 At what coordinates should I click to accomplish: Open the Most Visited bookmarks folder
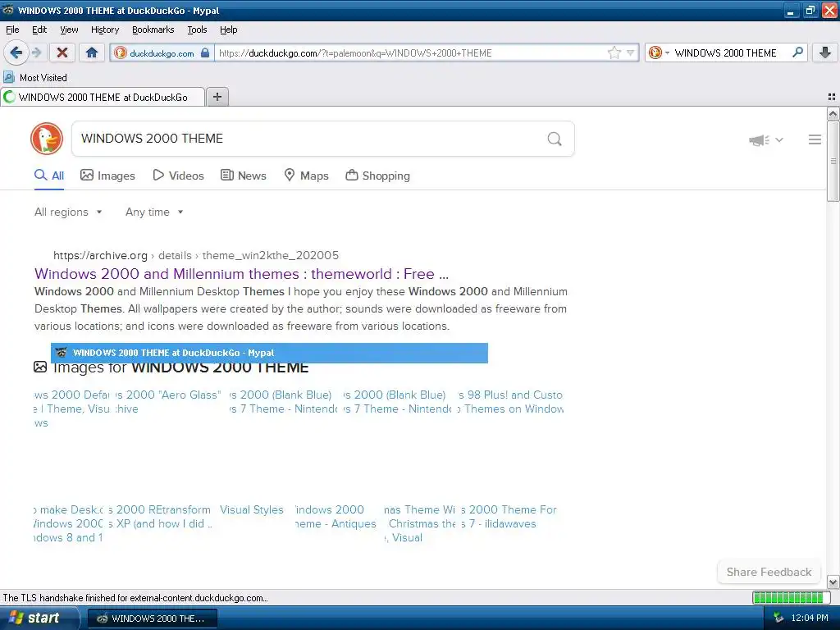pyautogui.click(x=35, y=78)
